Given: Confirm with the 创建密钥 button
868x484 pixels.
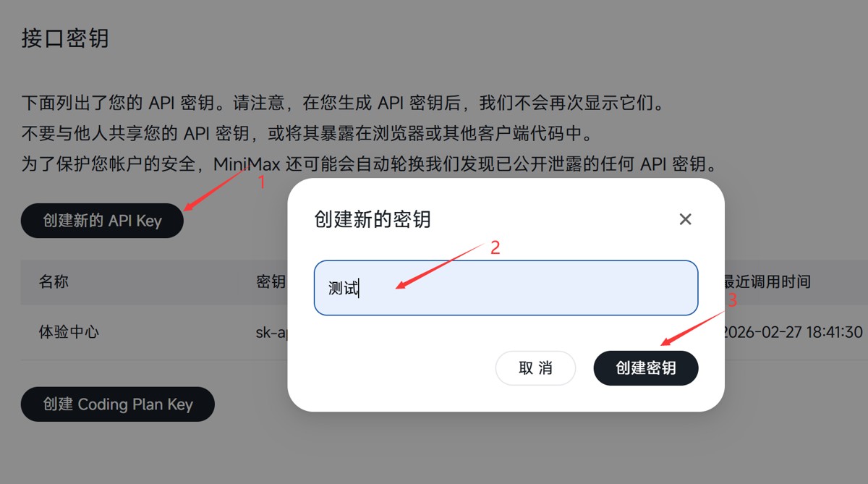Looking at the screenshot, I should (646, 368).
